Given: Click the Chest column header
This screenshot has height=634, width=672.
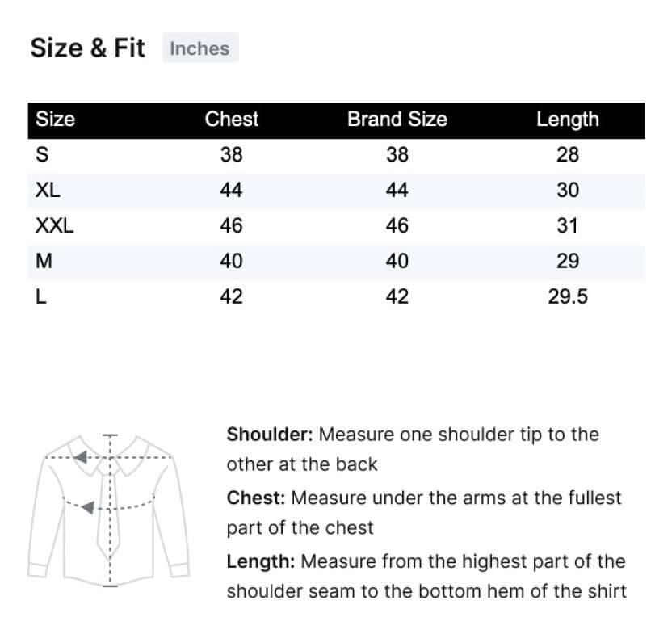Looking at the screenshot, I should [232, 120].
